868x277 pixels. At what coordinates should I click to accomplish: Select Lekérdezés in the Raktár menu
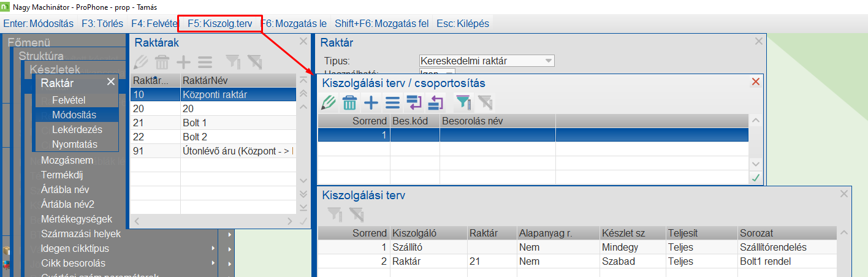pyautogui.click(x=77, y=130)
